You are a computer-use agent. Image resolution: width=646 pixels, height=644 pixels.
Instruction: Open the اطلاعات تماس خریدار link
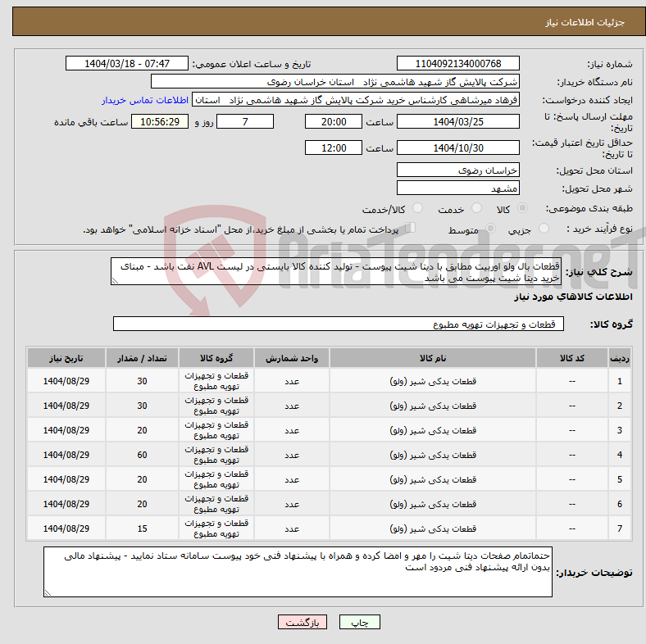(145, 100)
